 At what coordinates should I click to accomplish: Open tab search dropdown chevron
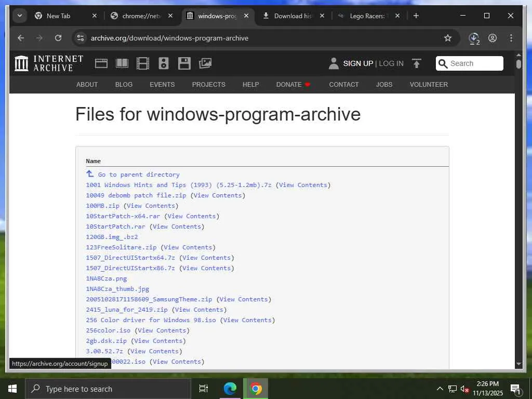pos(20,16)
